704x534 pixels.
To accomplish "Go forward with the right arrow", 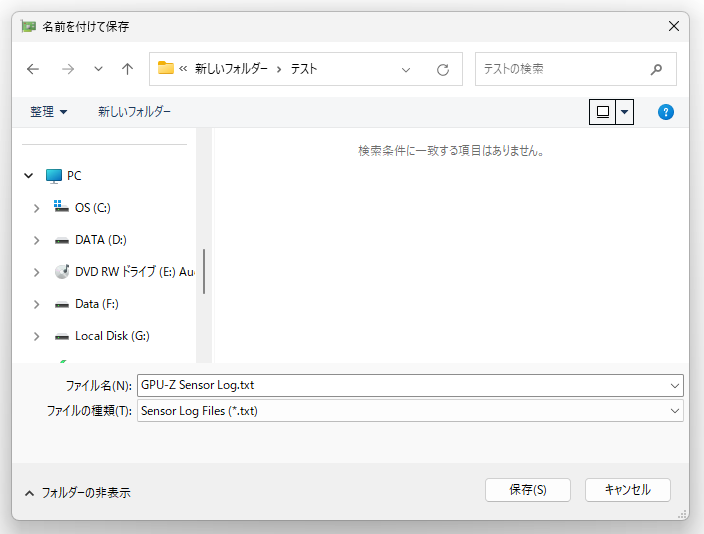I will (x=68, y=69).
